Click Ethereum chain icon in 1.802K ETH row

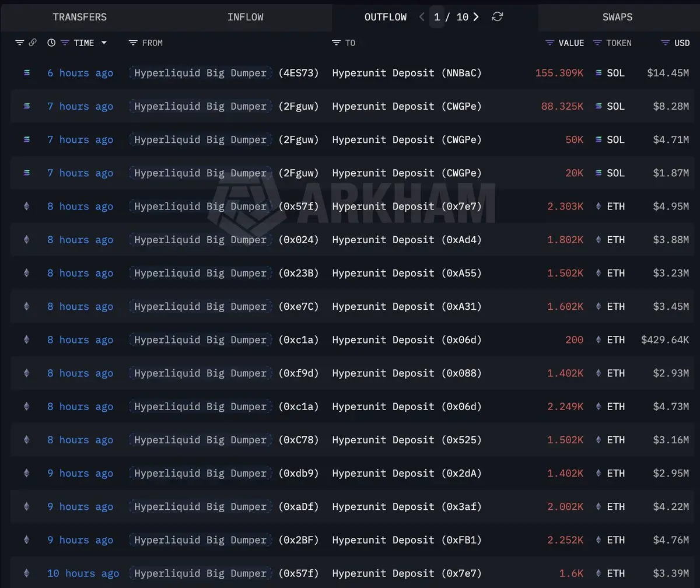point(26,239)
